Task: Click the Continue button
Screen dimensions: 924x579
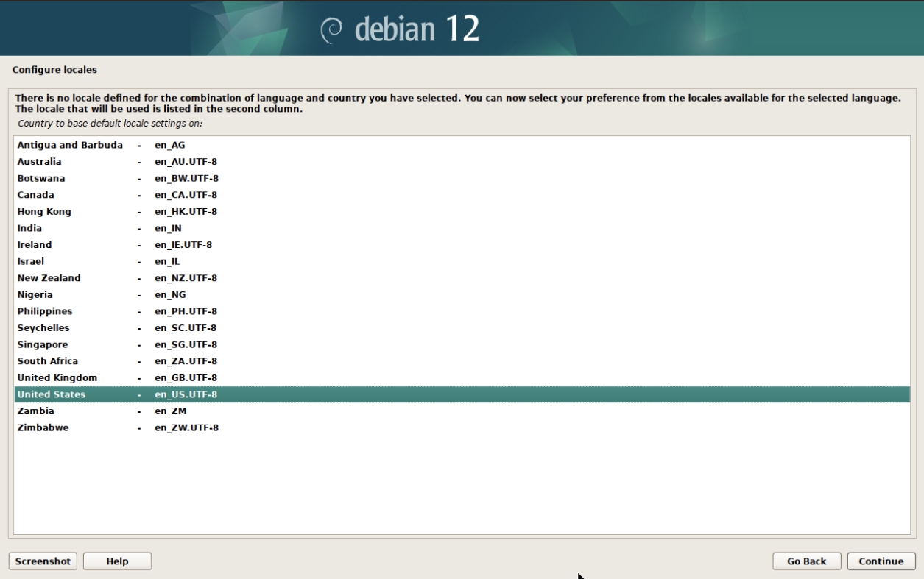Action: [881, 561]
